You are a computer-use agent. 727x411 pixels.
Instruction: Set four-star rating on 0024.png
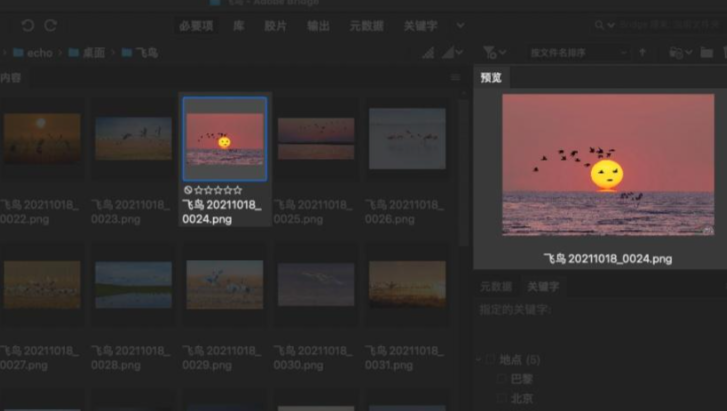coord(228,190)
